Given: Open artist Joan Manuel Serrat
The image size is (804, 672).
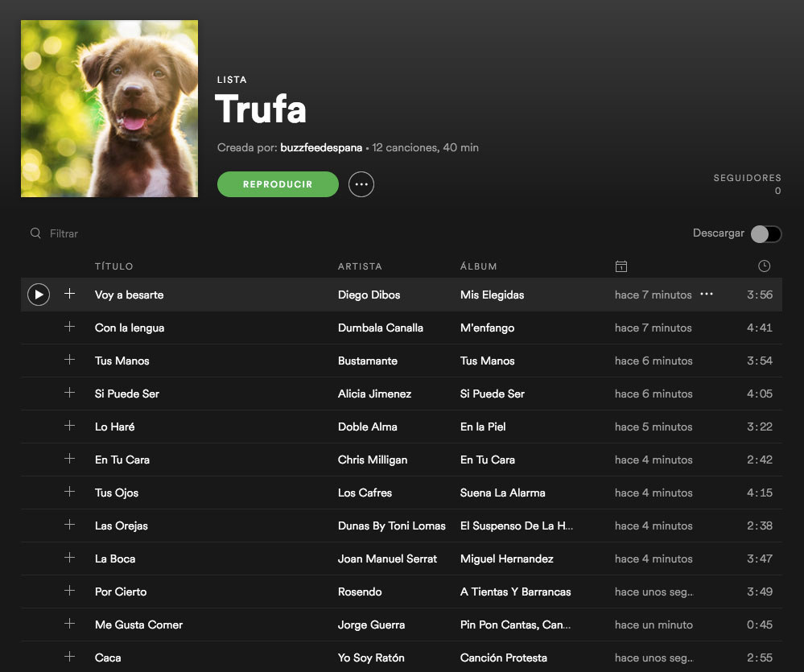Looking at the screenshot, I should 387,559.
